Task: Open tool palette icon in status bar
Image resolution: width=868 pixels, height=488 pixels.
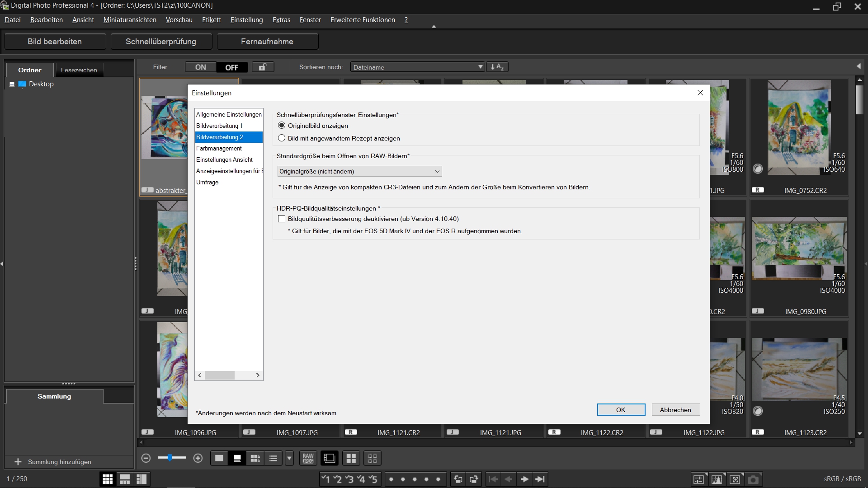Action: [698, 479]
